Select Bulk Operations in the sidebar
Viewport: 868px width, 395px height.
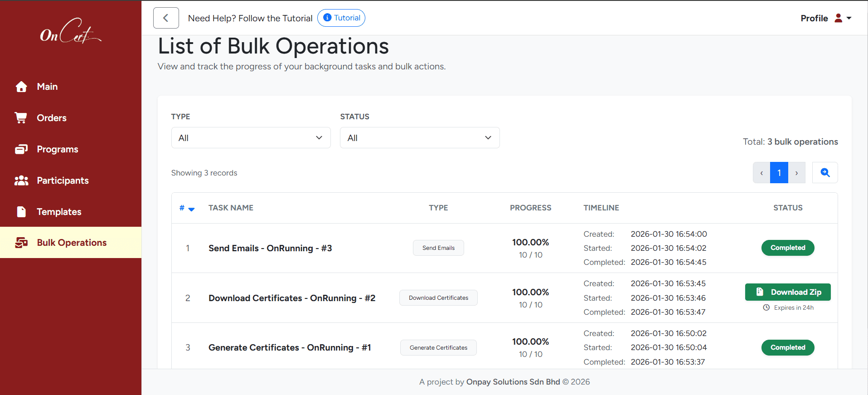(71, 243)
